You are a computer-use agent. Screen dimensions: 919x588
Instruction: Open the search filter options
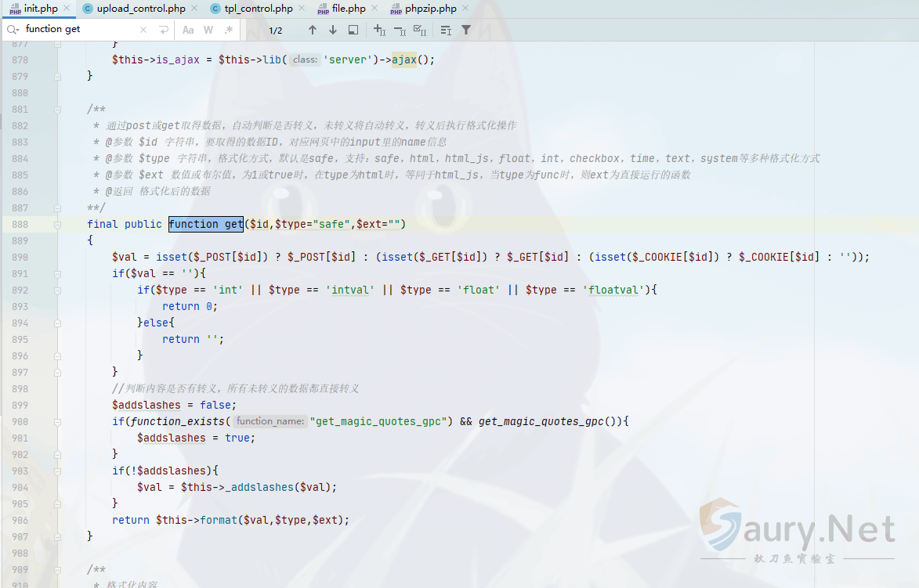466,30
